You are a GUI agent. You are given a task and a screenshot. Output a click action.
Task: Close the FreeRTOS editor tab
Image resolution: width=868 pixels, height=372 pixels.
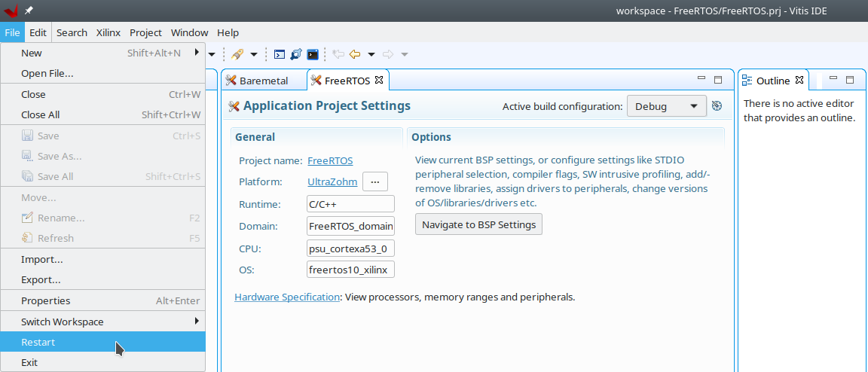[379, 80]
